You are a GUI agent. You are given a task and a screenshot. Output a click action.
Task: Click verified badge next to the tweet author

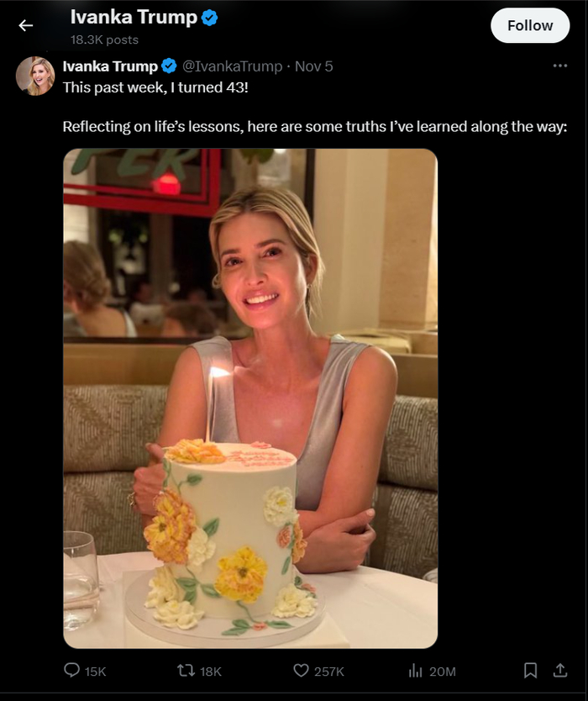coord(169,66)
